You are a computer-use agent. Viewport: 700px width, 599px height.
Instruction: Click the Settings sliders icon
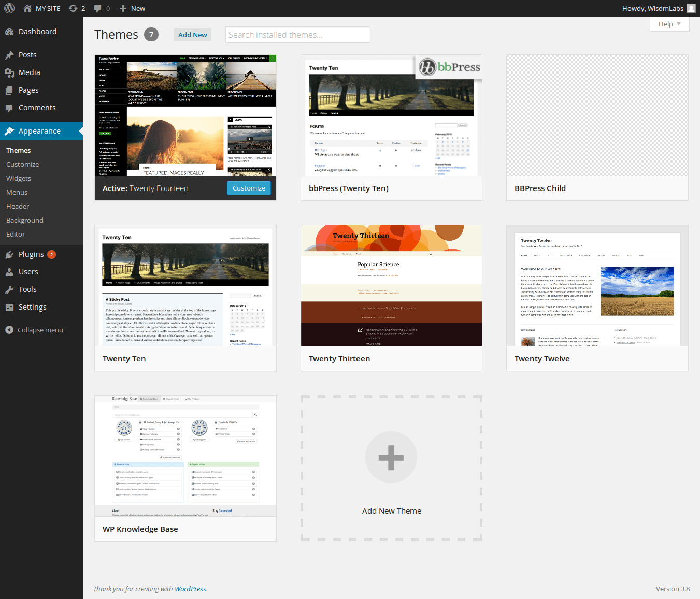pyautogui.click(x=9, y=307)
